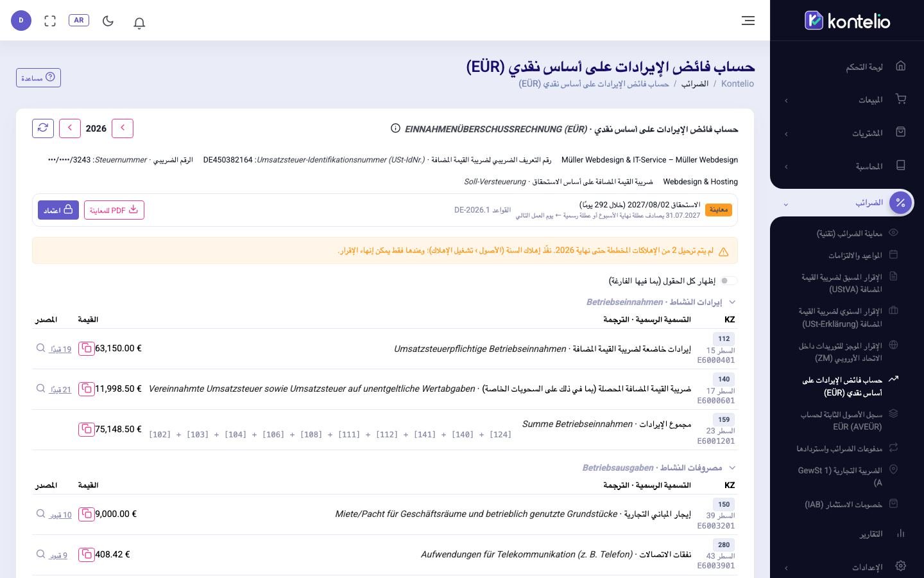
Task: Enter fullscreen mode via the fullscreen icon
Action: click(x=50, y=21)
